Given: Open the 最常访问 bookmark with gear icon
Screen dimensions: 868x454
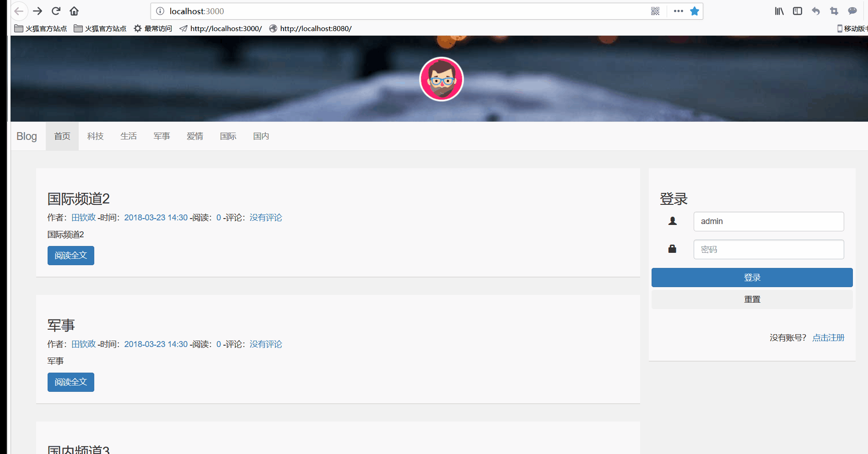Looking at the screenshot, I should [153, 28].
